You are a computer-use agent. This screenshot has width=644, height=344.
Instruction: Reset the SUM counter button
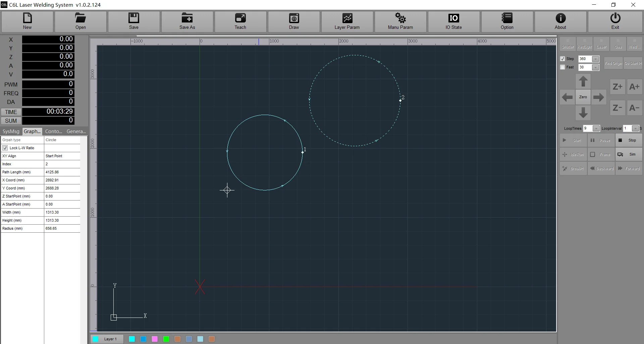[x=11, y=121]
